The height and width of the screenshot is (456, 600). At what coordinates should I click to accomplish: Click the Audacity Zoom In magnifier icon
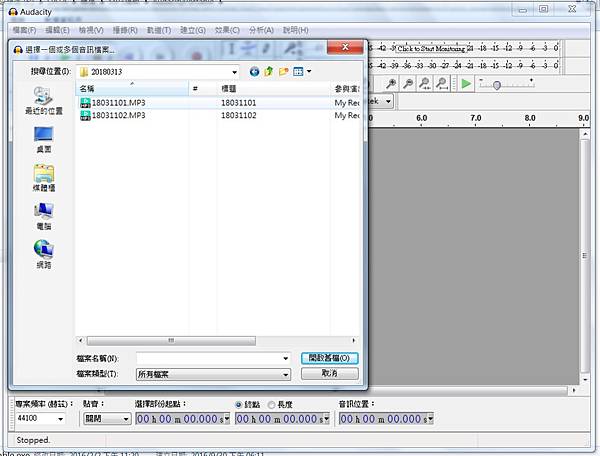(x=391, y=83)
